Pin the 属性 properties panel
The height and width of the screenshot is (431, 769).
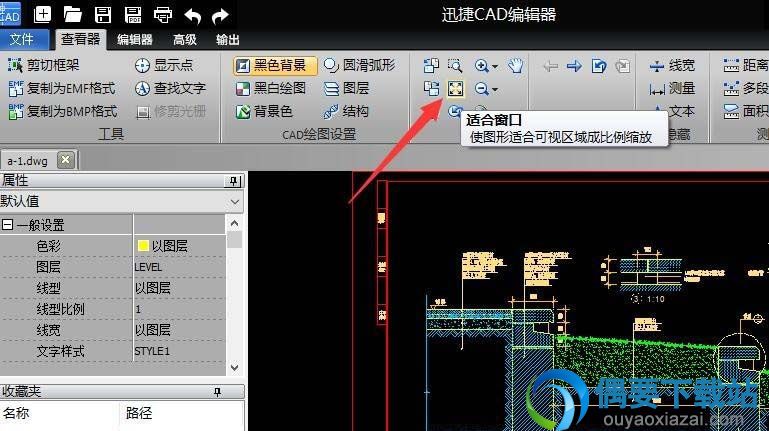pyautogui.click(x=233, y=181)
